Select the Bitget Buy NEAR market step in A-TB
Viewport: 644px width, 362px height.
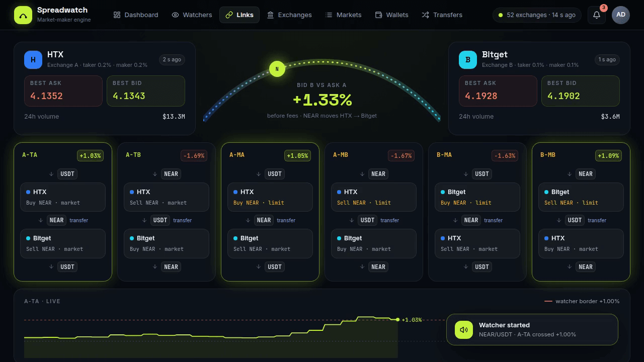coord(167,243)
